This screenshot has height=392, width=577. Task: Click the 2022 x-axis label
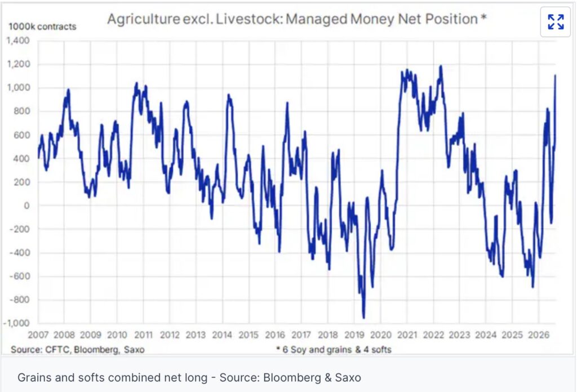433,335
